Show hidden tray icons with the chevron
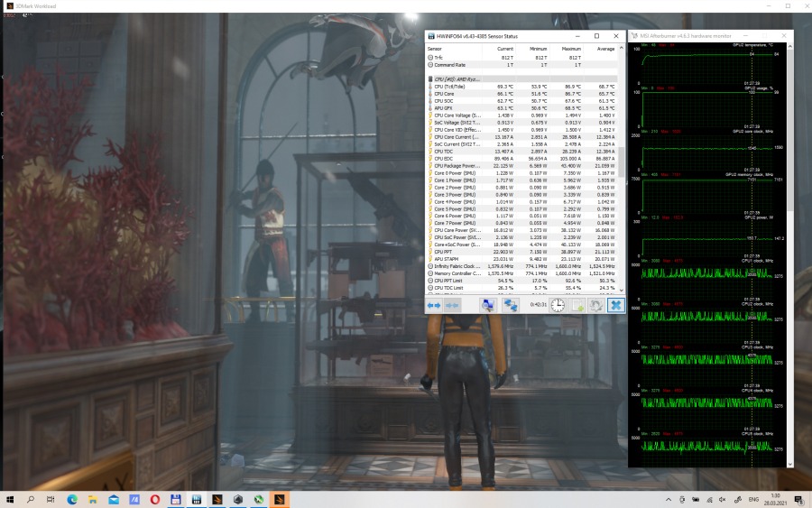 pos(669,500)
